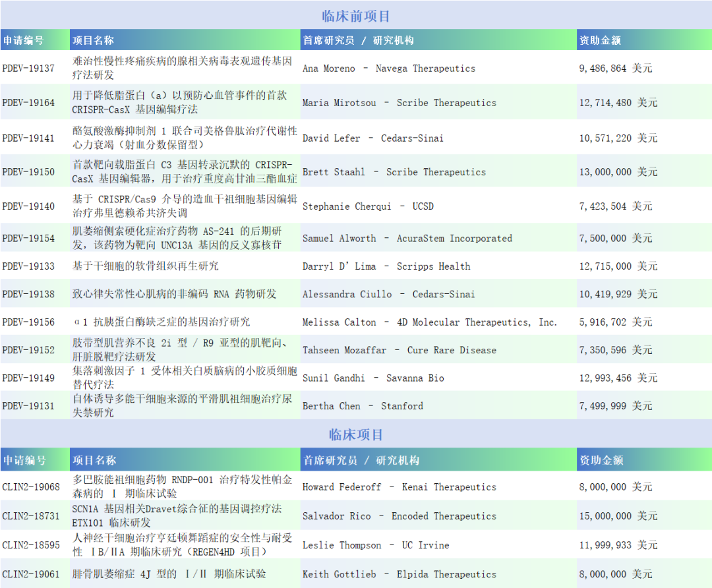Click the David Lefer - Cedars-Sinai cell
This screenshot has width=712, height=588.
tap(372, 138)
